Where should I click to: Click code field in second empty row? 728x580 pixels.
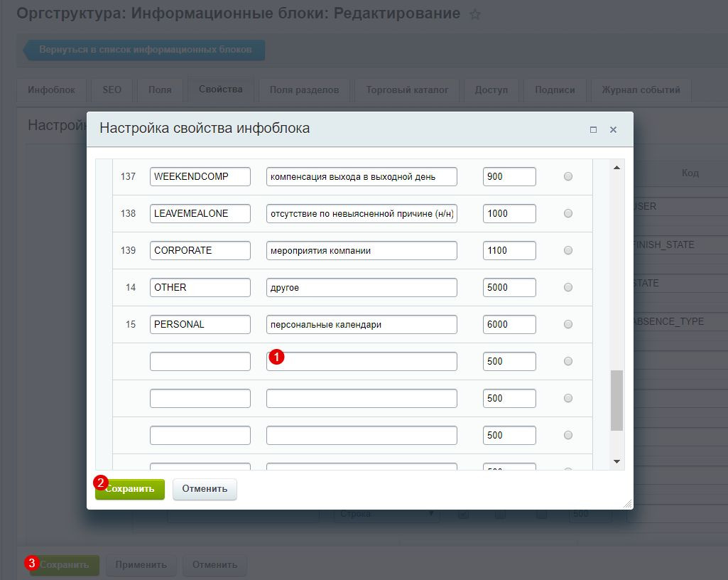point(200,398)
